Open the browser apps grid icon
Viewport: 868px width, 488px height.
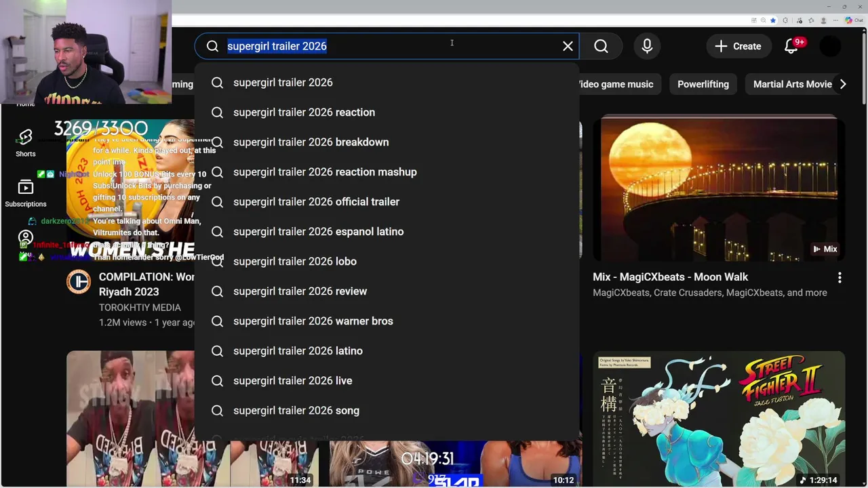click(753, 20)
